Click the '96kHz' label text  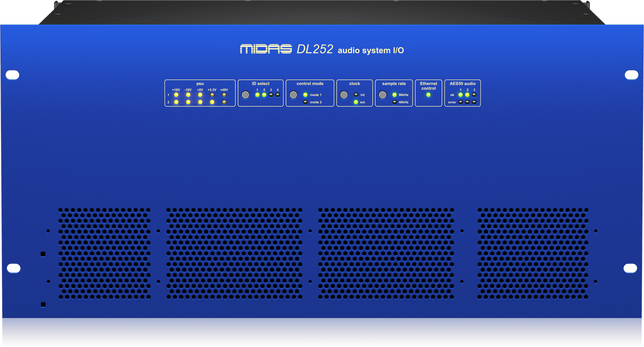(x=404, y=95)
